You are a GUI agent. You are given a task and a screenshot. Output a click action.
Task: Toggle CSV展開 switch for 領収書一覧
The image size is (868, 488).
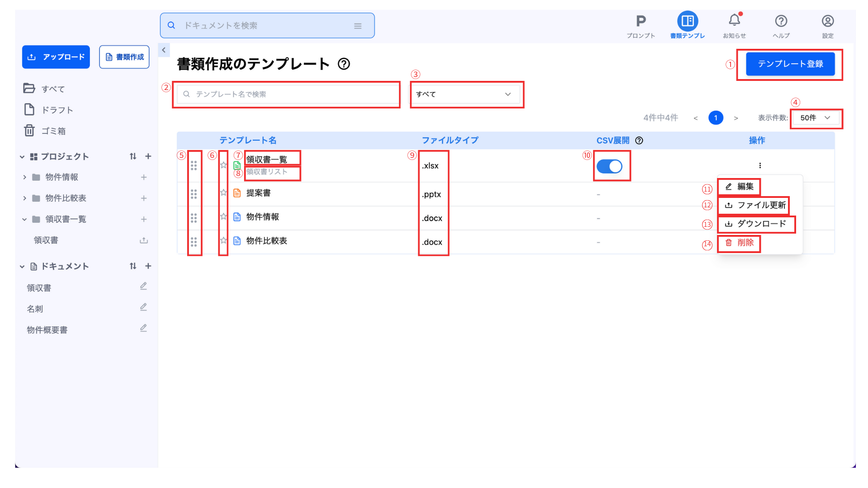[609, 166]
